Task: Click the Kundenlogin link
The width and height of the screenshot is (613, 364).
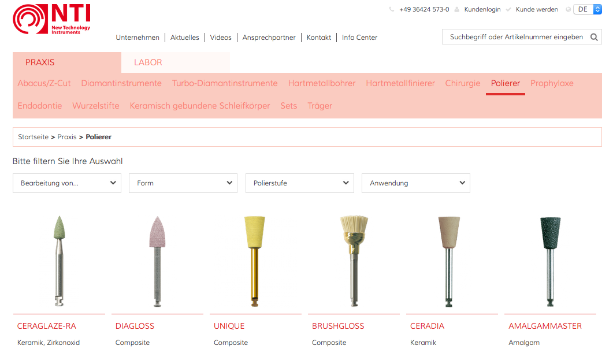Action: coord(482,9)
